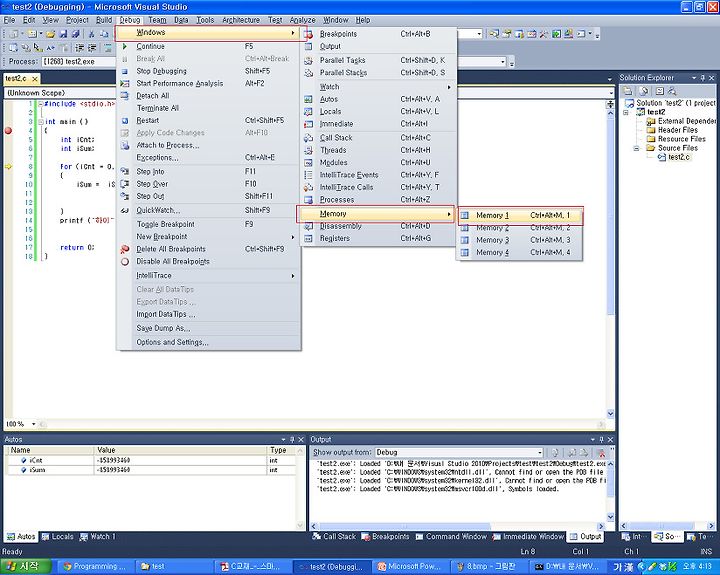Open the zoom level 100 % dropdown

click(x=33, y=424)
